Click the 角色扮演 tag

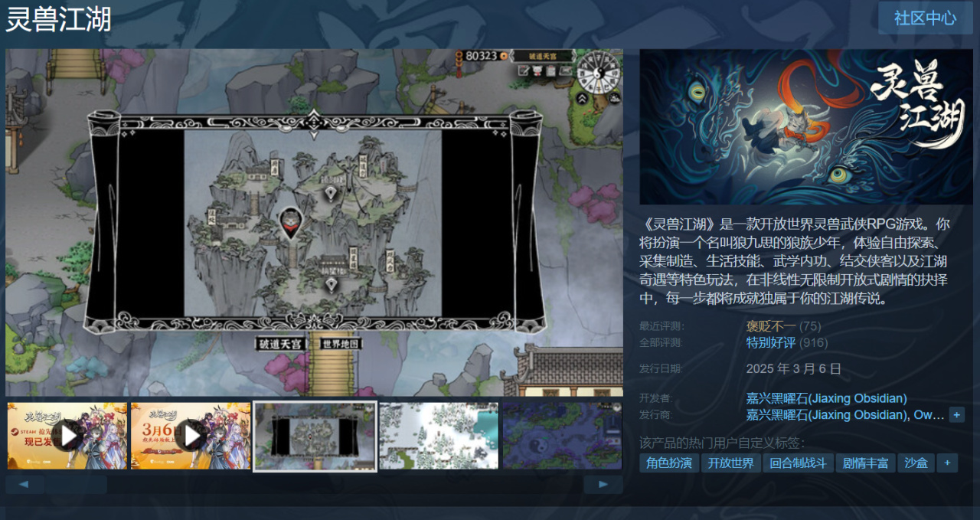point(668,463)
